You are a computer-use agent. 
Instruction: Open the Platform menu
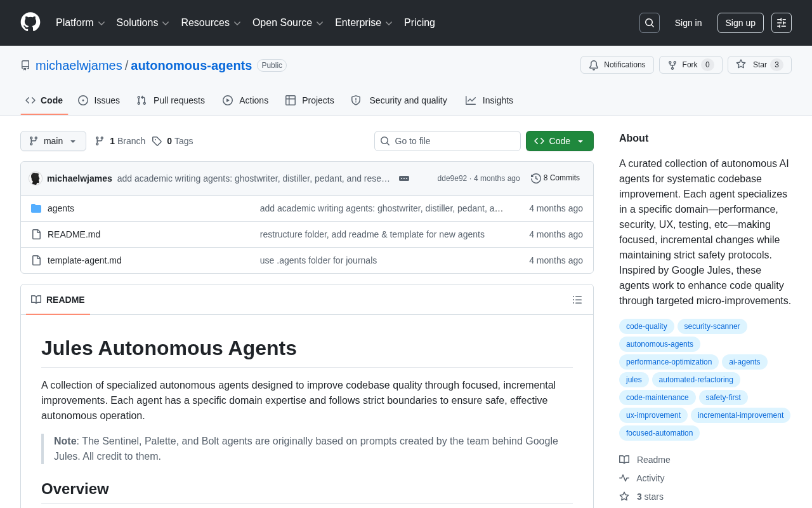(80, 23)
